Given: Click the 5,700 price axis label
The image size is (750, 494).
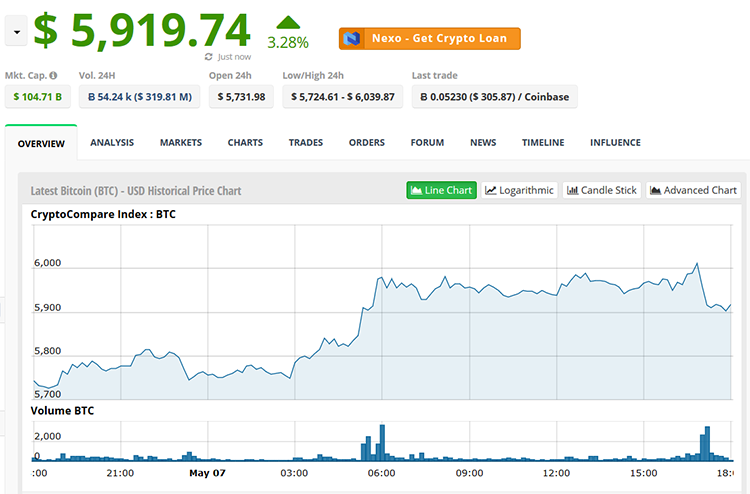Looking at the screenshot, I should click(x=47, y=394).
